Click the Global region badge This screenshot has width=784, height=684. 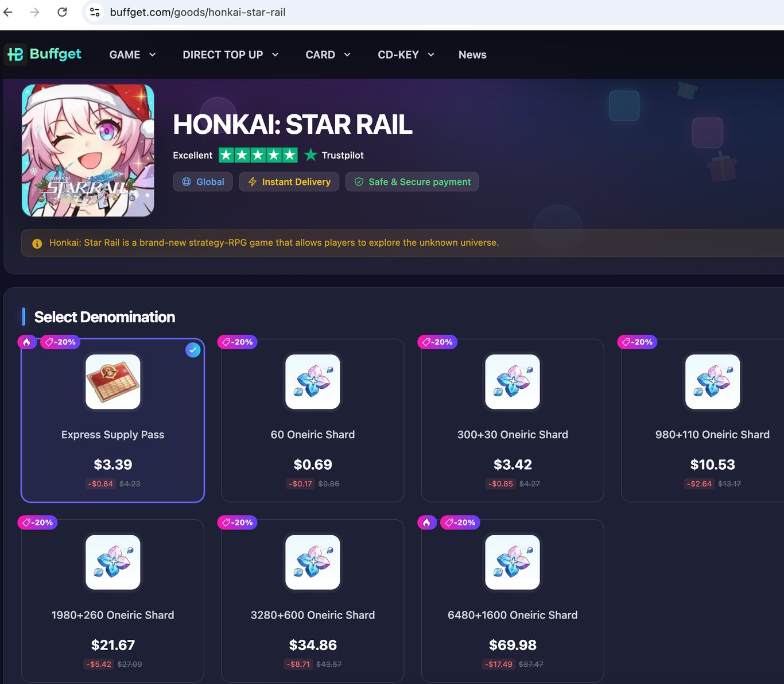203,181
